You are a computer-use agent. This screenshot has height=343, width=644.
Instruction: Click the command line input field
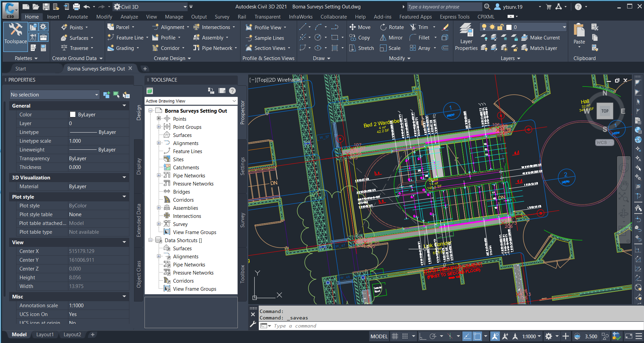(x=451, y=326)
